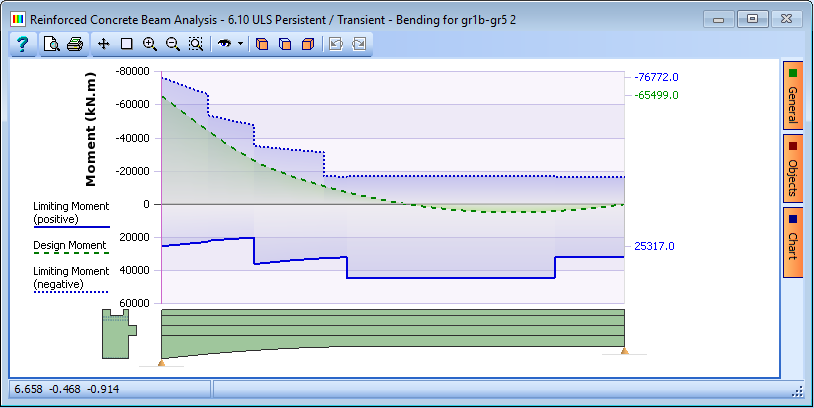The height and width of the screenshot is (408, 814).
Task: Click the dotted-box zoom-to-fit icon
Action: point(195,44)
